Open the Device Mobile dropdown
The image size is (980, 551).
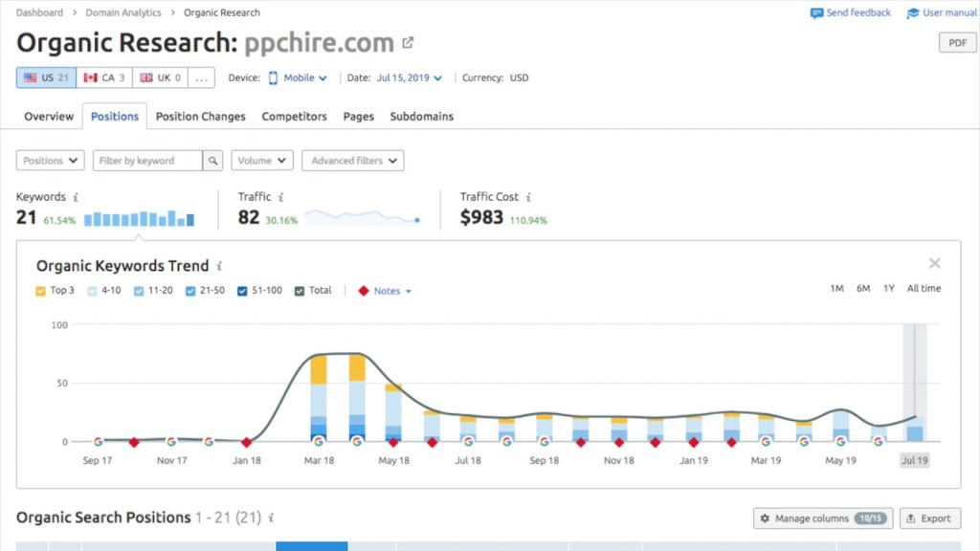coord(305,78)
